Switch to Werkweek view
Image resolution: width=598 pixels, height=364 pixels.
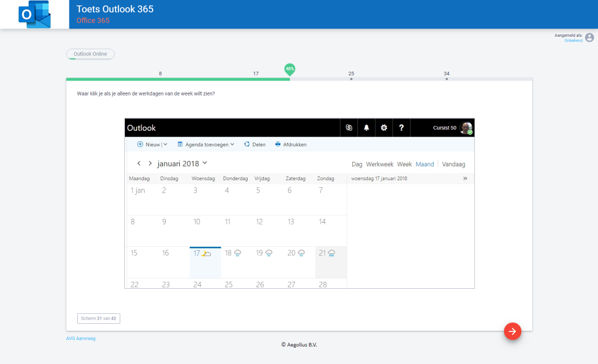click(x=380, y=164)
